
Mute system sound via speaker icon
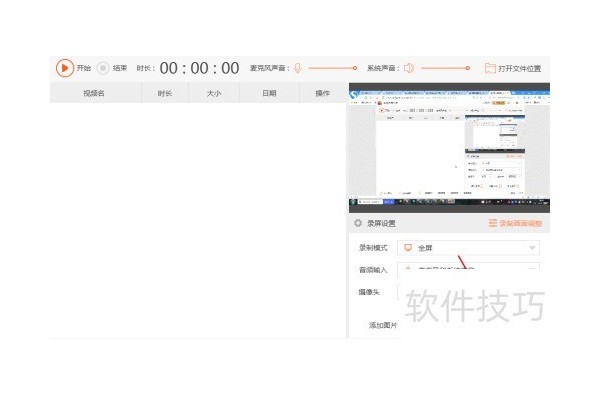tap(409, 68)
